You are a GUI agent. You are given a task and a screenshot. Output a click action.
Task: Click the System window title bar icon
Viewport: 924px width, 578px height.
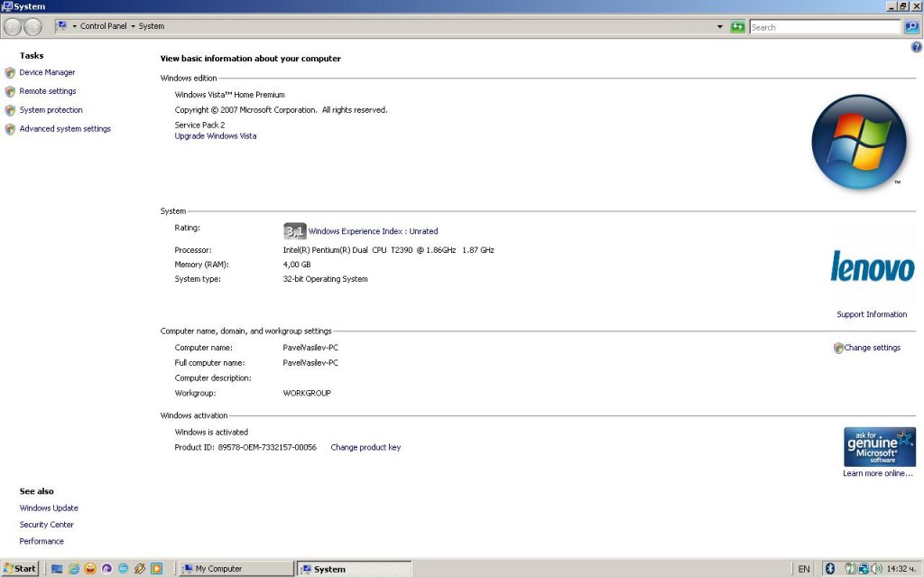[x=7, y=6]
